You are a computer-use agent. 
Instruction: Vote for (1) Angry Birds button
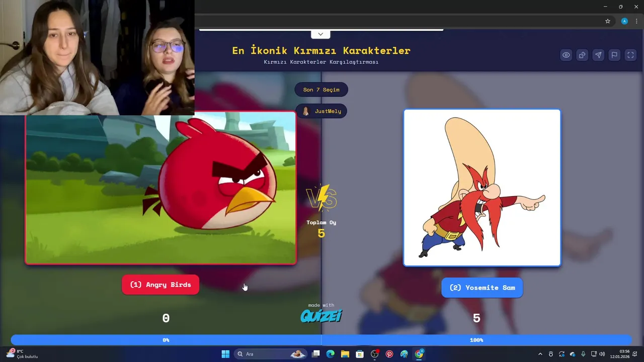point(160,285)
